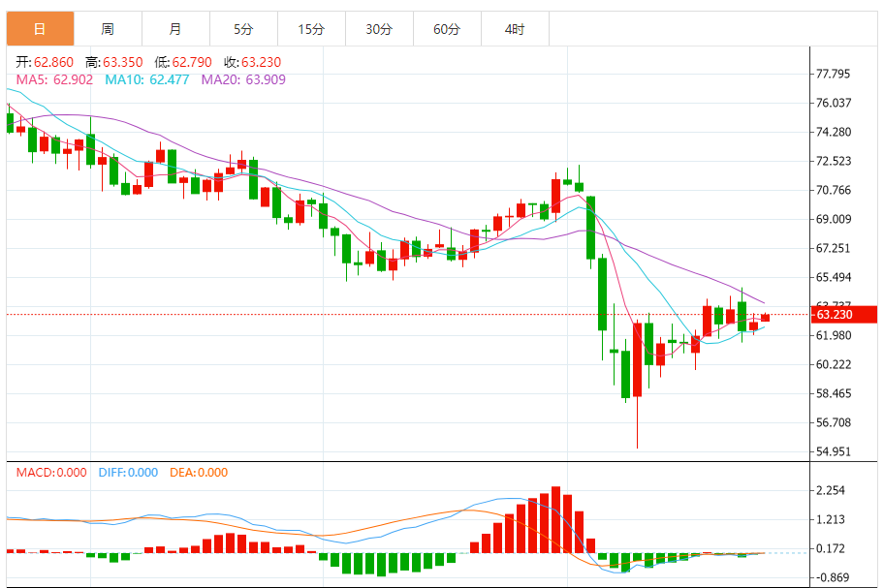
Task: Click the 67.251 price axis label
Action: (x=834, y=248)
